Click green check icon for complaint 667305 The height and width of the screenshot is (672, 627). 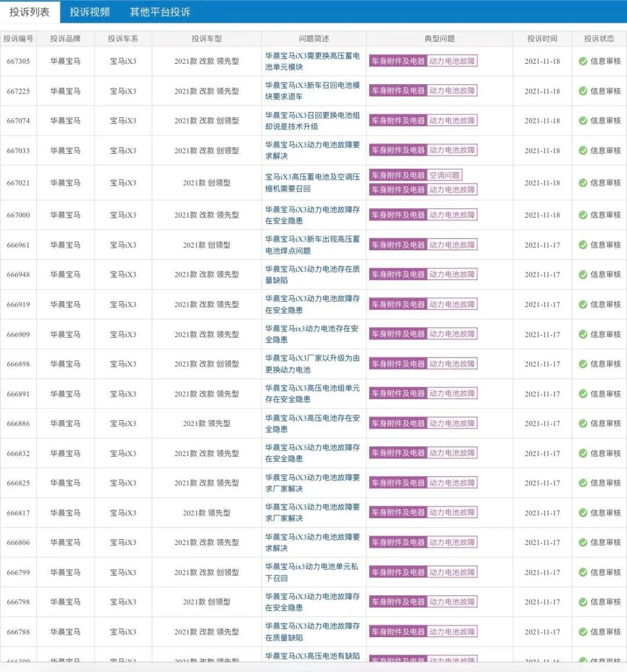583,62
